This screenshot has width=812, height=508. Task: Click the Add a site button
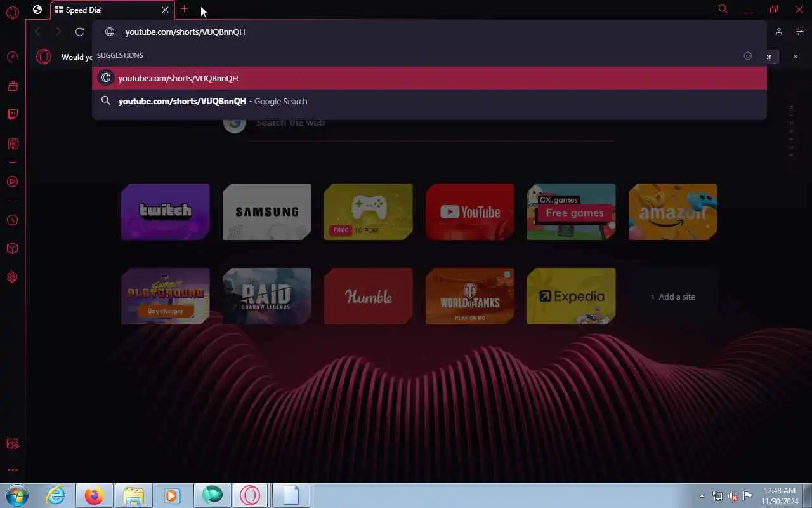pos(673,297)
